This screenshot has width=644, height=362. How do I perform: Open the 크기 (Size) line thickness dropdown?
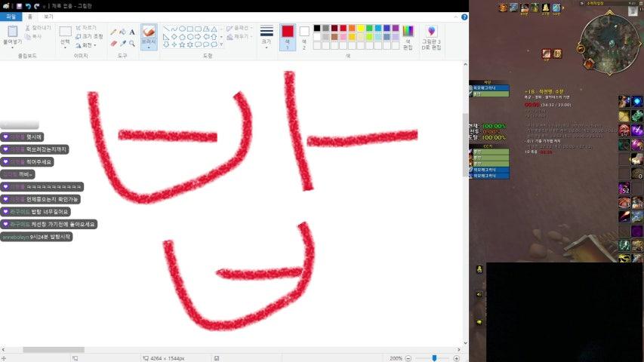[x=267, y=38]
